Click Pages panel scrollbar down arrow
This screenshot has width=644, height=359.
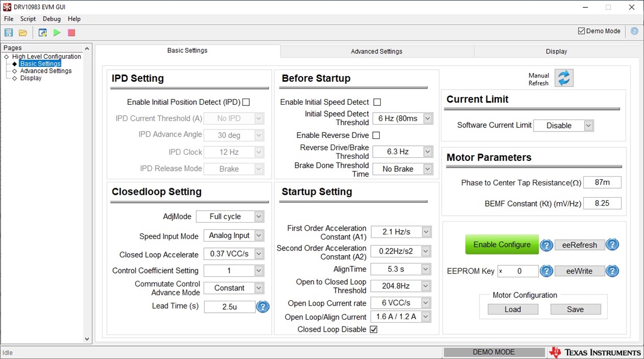tap(87, 339)
